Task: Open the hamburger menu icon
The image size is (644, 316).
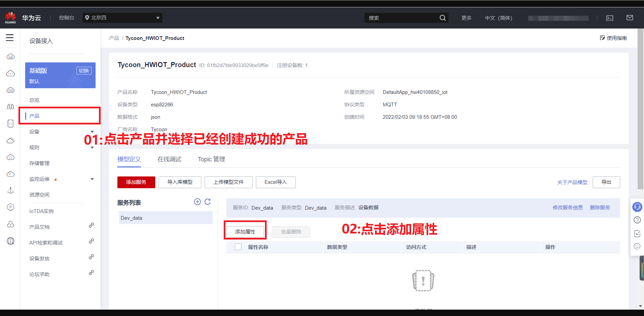Action: tap(10, 38)
